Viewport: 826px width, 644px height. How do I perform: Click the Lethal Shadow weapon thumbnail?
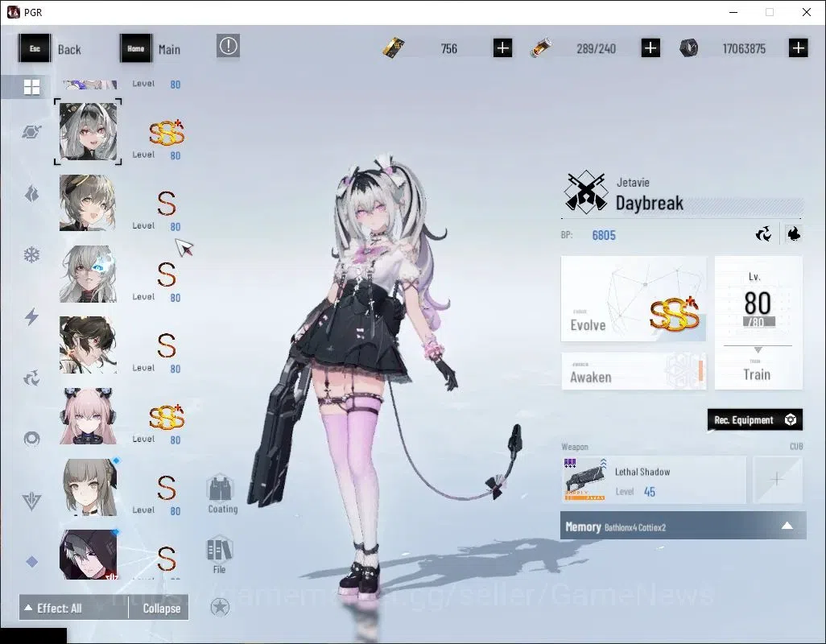pos(584,480)
